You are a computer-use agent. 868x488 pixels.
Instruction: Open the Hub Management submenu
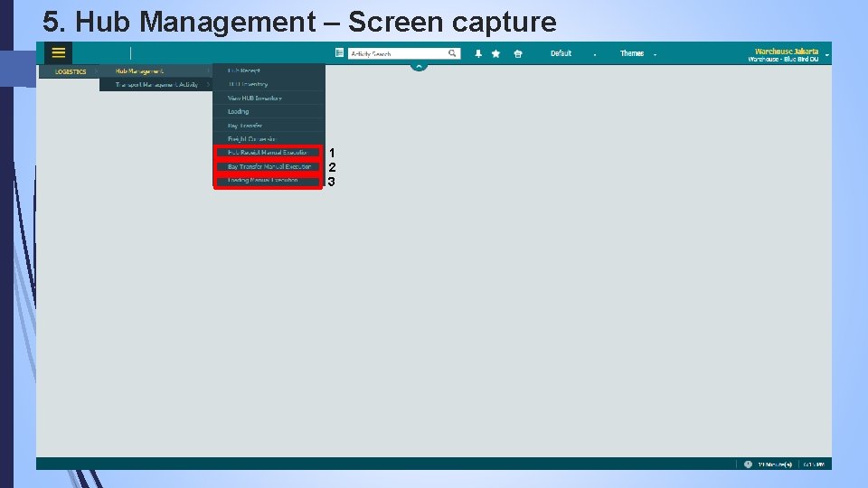[156, 70]
